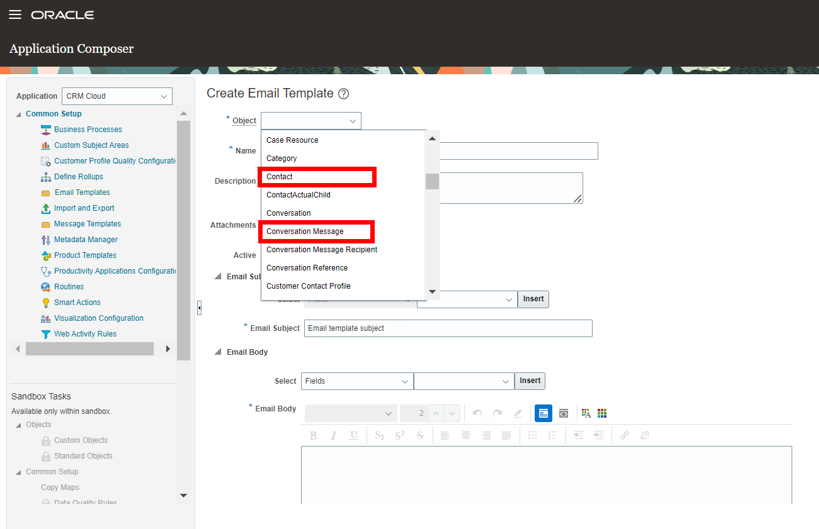819x529 pixels.
Task: Open Productivity Applications Configuration link
Action: [115, 271]
